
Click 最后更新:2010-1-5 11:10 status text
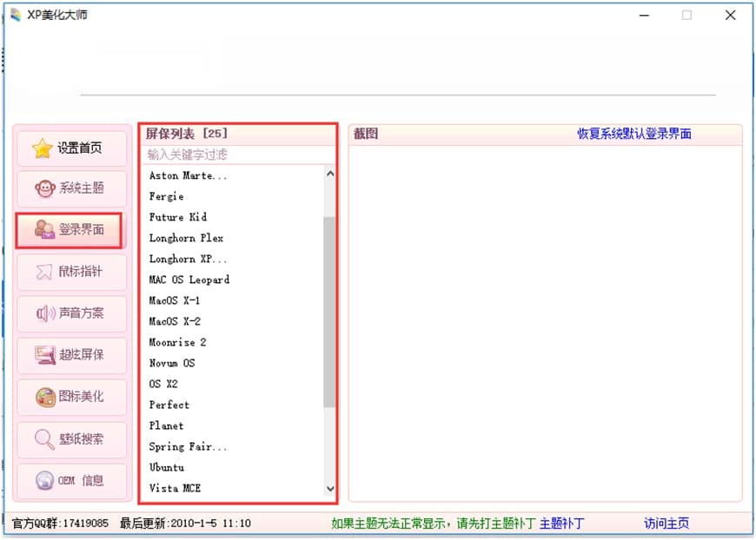tap(185, 524)
